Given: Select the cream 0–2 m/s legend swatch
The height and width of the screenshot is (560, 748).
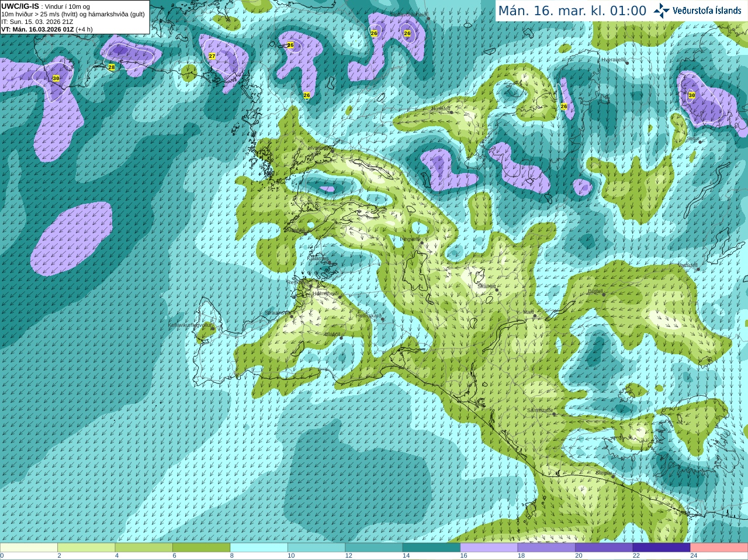Looking at the screenshot, I should [x=29, y=548].
